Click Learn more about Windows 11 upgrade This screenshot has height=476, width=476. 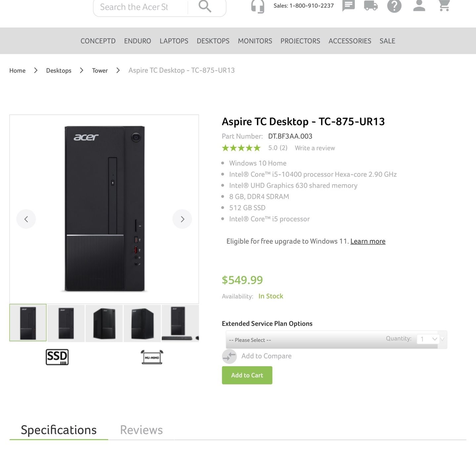(x=368, y=241)
